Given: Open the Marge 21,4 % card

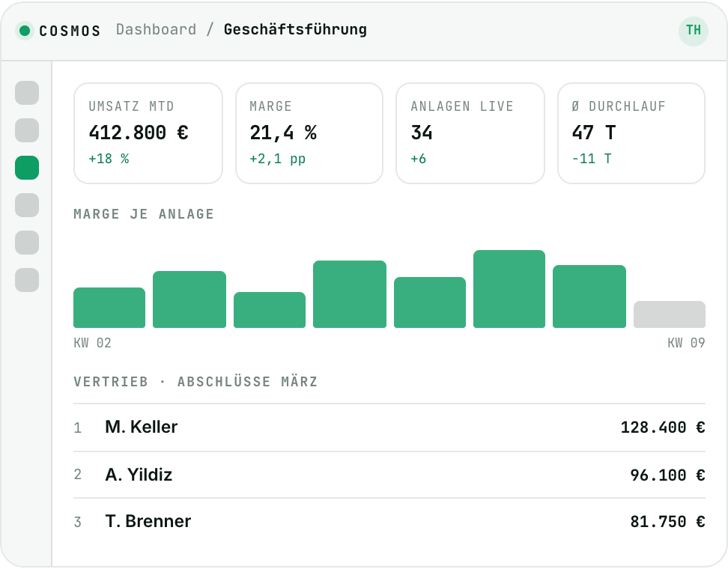Looking at the screenshot, I should 309,133.
